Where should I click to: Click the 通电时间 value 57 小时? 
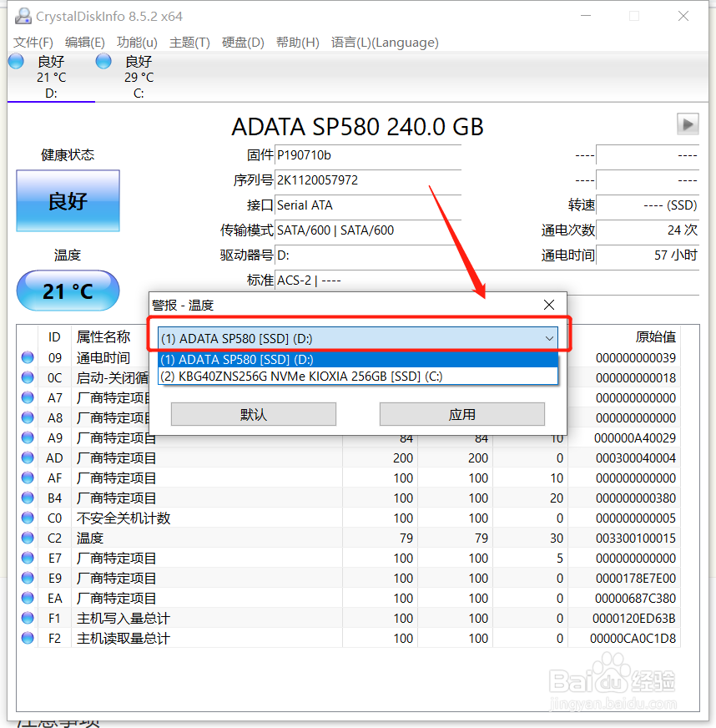coord(648,255)
